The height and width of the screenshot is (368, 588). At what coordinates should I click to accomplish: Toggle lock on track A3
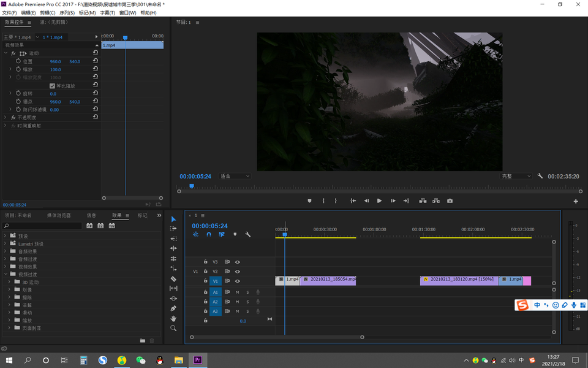(x=206, y=311)
